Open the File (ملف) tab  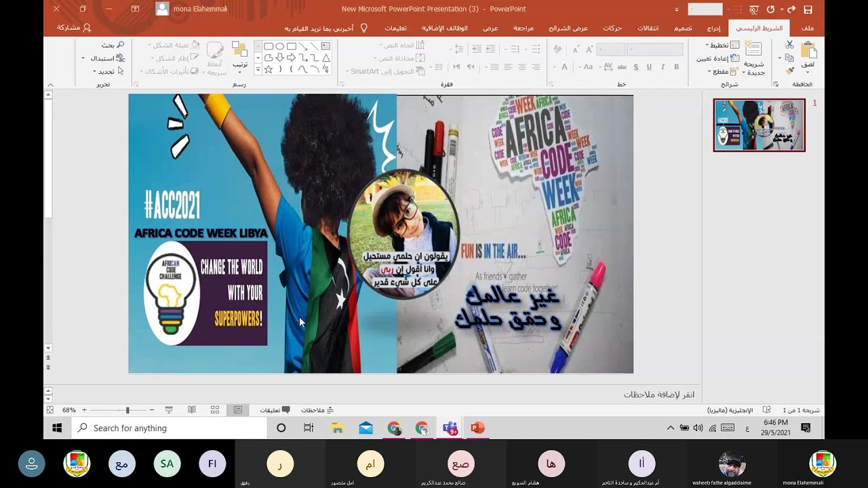[807, 28]
